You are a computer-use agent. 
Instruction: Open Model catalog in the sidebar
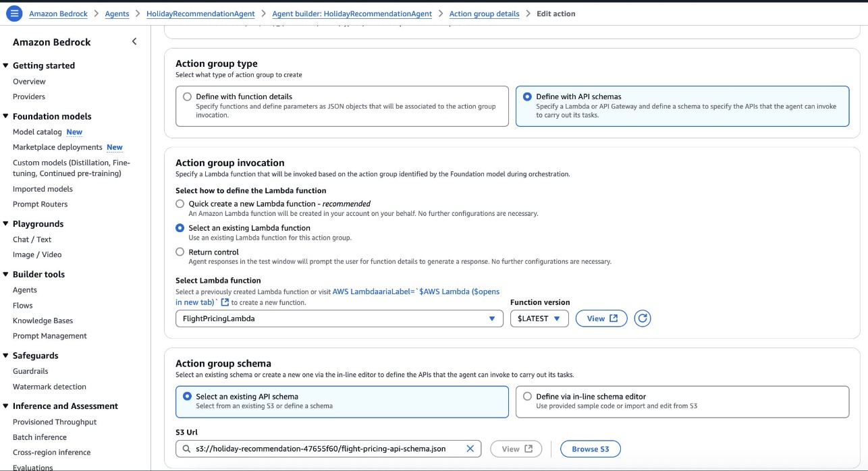(37, 132)
